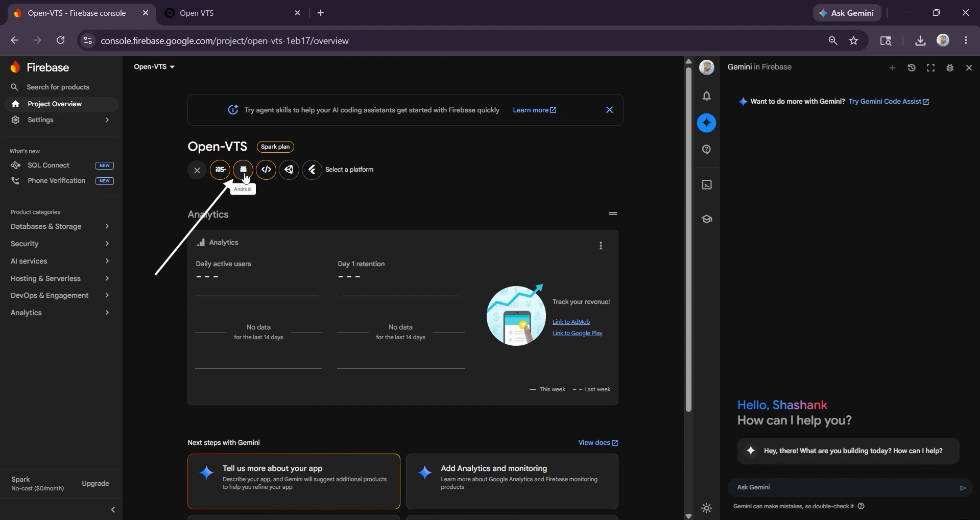Viewport: 980px width, 520px height.
Task: Expand DevOps & Engagement category
Action: (60, 296)
